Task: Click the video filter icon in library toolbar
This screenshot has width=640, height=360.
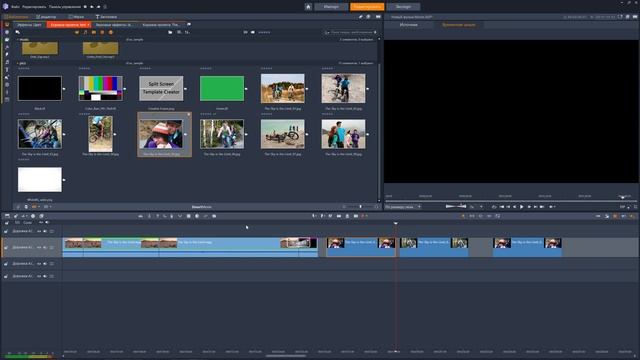Action: click(x=77, y=32)
